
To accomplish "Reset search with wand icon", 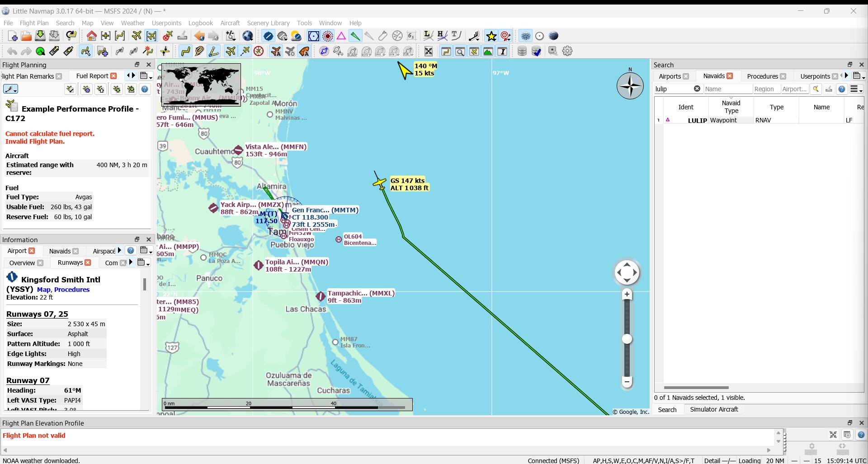I will click(x=816, y=89).
